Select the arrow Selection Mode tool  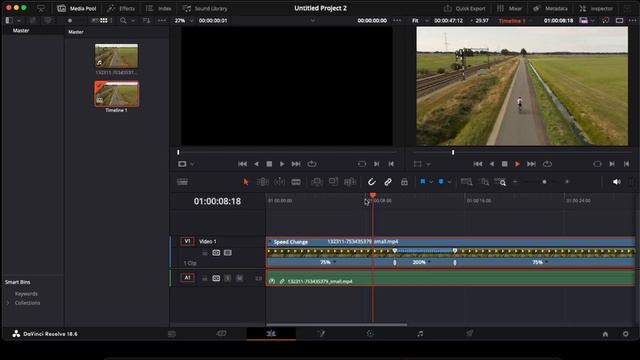(x=246, y=182)
